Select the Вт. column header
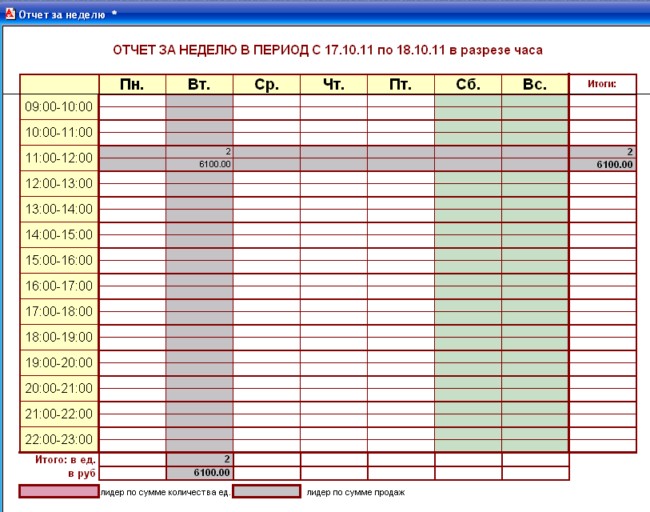Screen dimensions: 650x512 point(199,85)
